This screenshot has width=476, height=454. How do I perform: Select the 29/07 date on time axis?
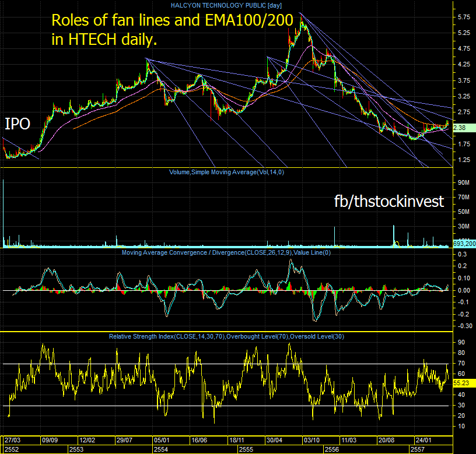124,440
